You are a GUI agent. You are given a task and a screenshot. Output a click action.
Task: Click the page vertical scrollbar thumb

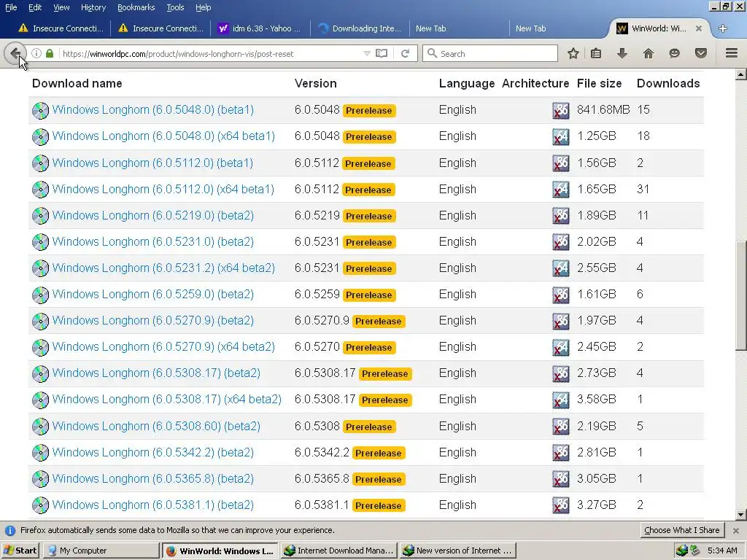coord(741,295)
